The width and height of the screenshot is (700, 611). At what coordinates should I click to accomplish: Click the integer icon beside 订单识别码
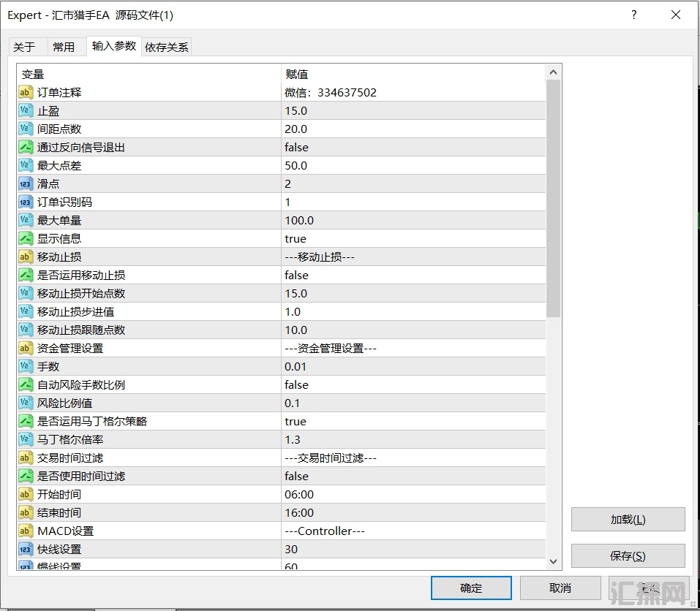26,202
